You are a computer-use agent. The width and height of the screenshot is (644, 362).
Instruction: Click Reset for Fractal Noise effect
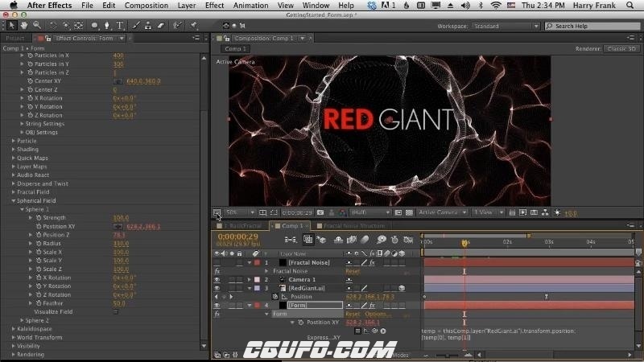[x=353, y=271]
